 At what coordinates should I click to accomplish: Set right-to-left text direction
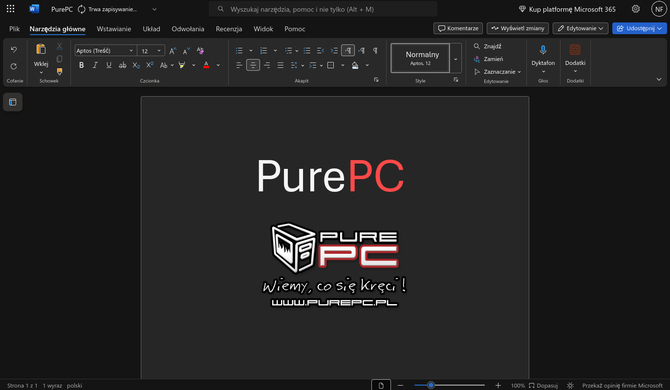(x=361, y=51)
